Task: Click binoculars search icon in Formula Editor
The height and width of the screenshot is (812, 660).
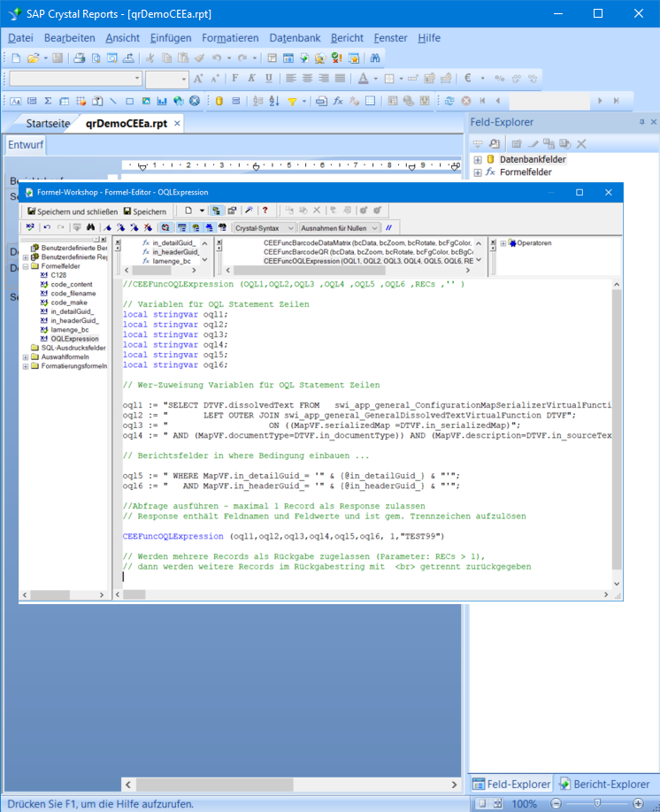Action: coord(90,227)
